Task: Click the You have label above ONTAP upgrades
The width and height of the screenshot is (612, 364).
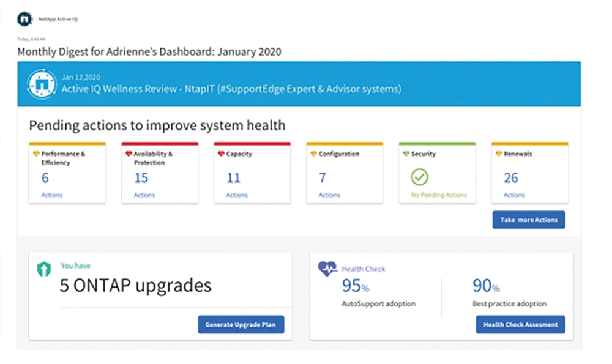Action: (76, 266)
